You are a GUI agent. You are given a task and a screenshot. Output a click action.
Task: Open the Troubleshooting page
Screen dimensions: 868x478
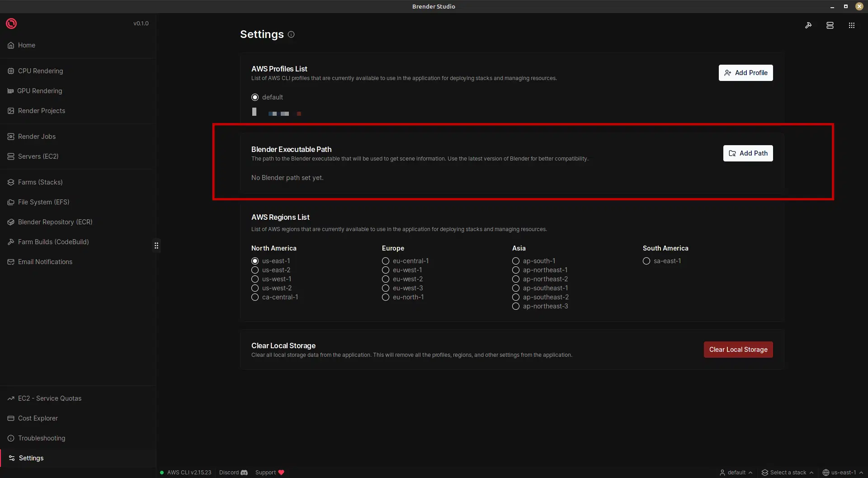pyautogui.click(x=41, y=438)
